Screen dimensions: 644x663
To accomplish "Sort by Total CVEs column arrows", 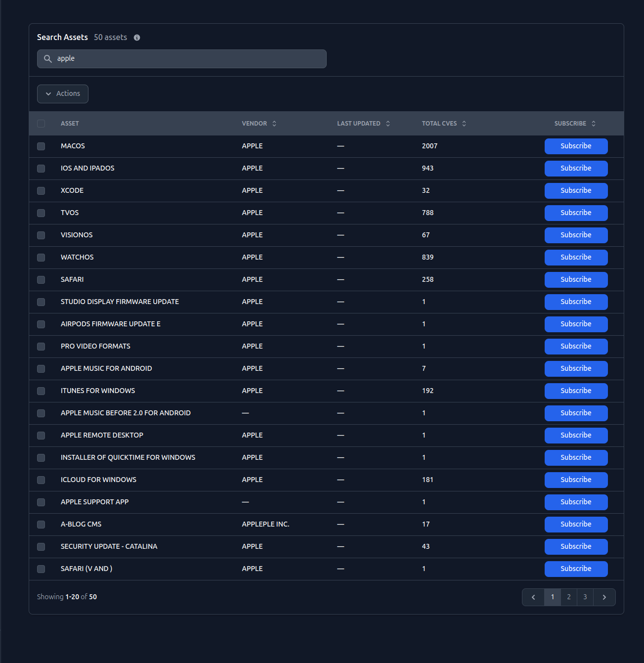I will pos(464,124).
